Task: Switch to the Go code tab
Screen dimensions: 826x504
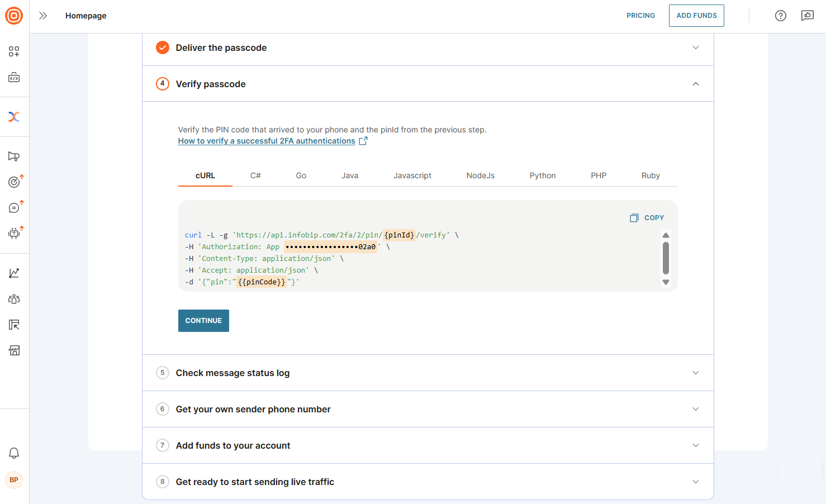Action: point(301,175)
